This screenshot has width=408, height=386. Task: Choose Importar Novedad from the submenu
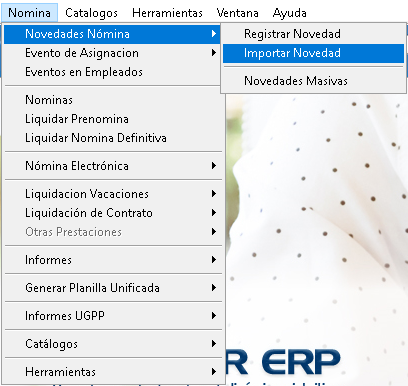point(313,53)
